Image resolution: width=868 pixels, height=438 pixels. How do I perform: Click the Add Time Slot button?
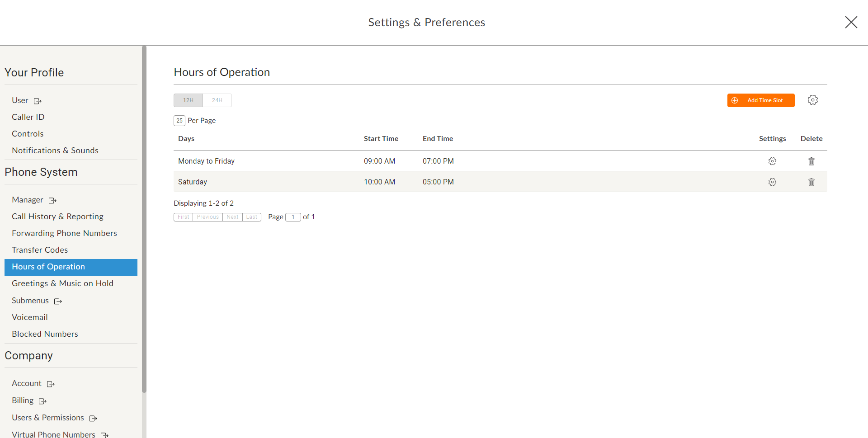[x=761, y=100]
